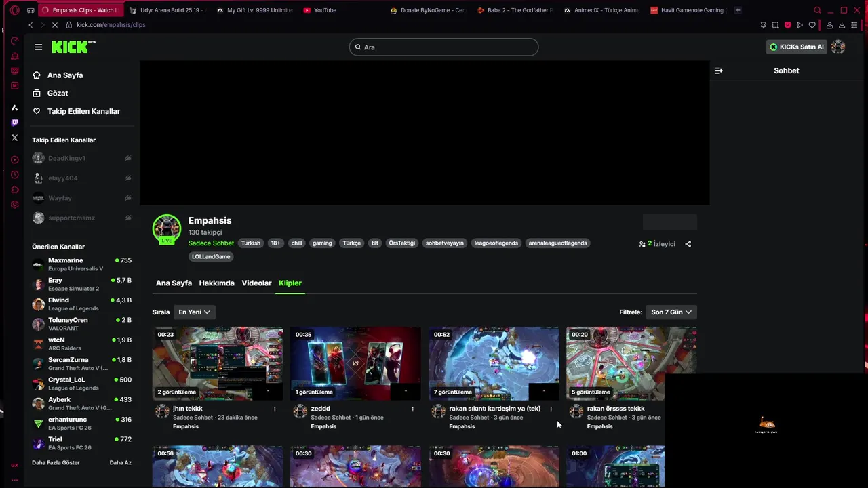The width and height of the screenshot is (868, 488).
Task: Play the jhın tekkk clip thumbnail
Action: point(218,363)
